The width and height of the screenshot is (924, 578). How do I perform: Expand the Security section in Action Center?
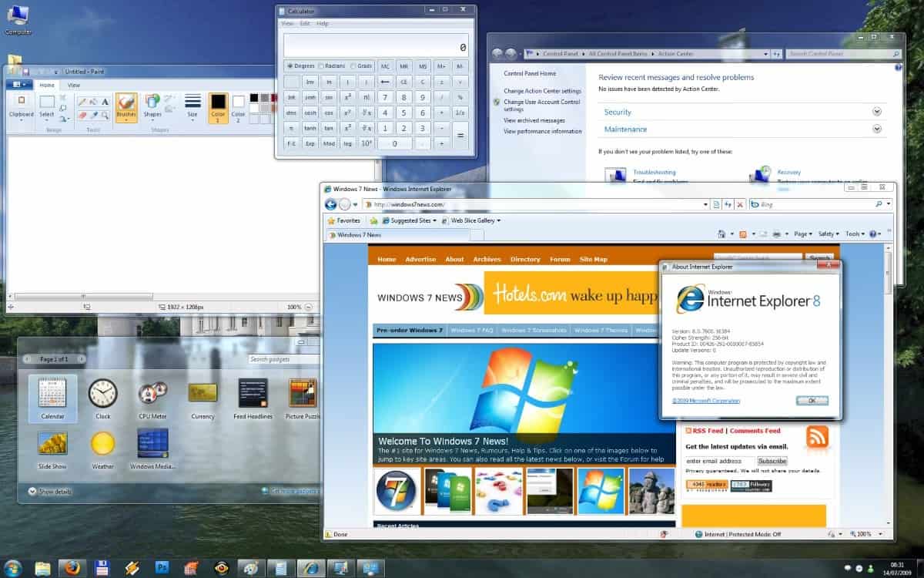click(876, 112)
